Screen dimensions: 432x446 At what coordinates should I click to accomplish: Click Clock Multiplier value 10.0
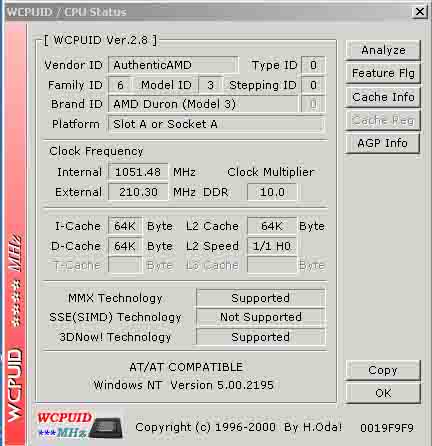tap(272, 192)
